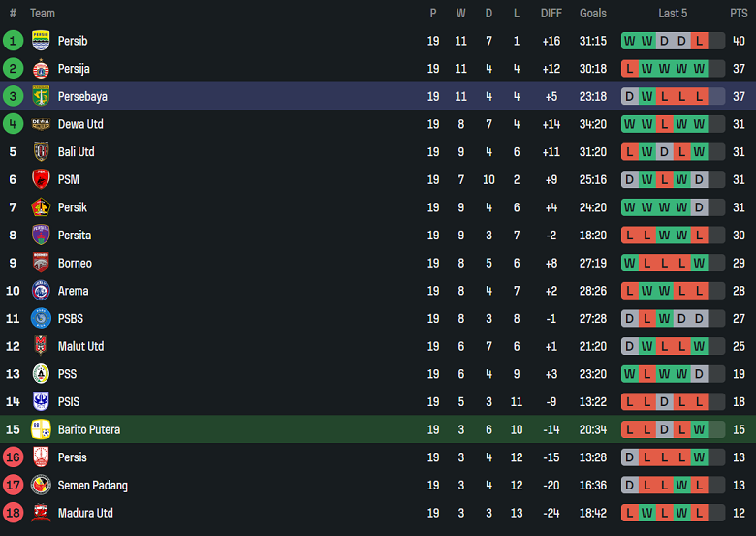Open the Borneo team page

click(x=75, y=263)
